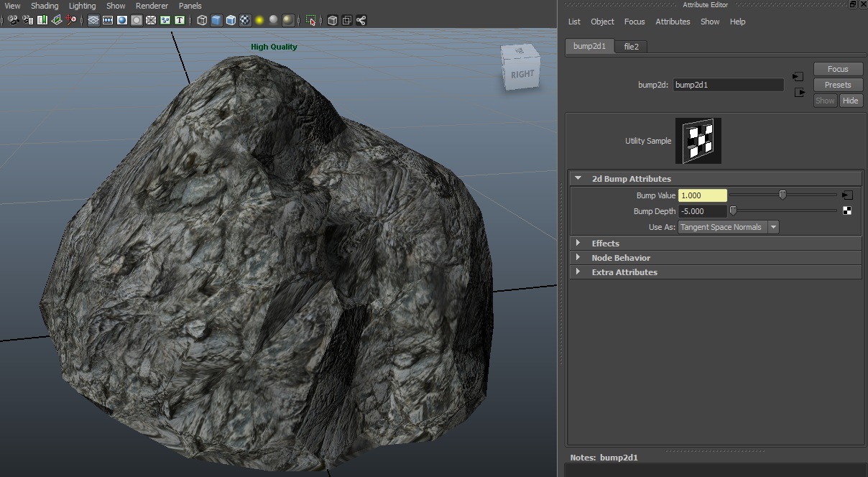Click the Focus button
Image resolution: width=868 pixels, height=477 pixels.
point(838,69)
